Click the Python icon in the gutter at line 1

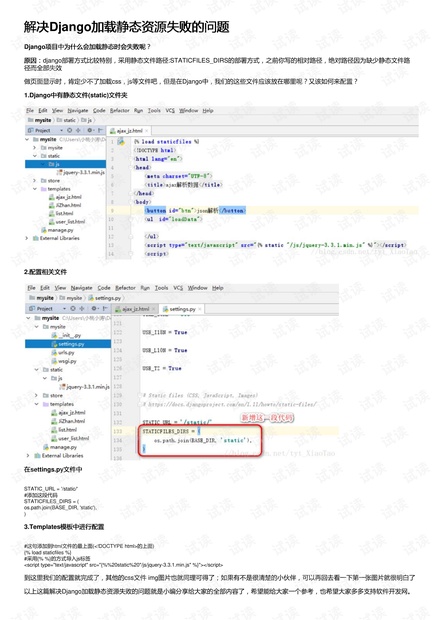click(x=121, y=142)
